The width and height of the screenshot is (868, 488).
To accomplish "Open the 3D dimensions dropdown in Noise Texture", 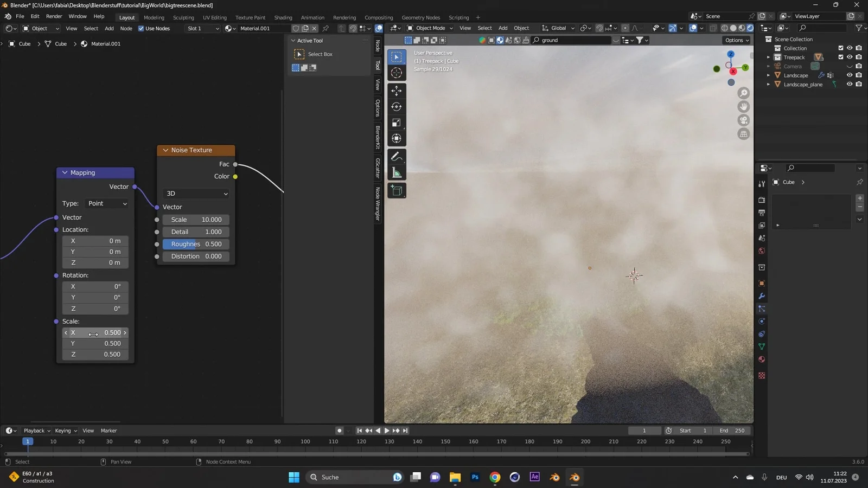I will [x=195, y=193].
